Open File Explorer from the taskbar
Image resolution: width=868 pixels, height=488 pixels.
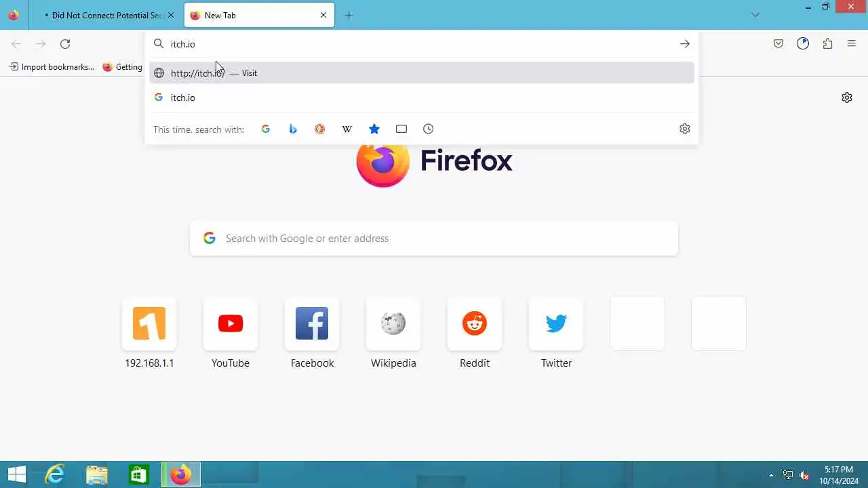pos(97,474)
